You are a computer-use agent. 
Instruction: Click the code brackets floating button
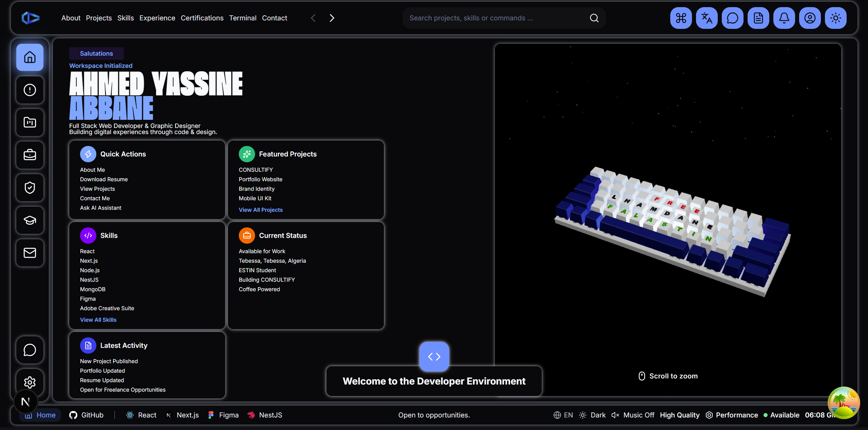[x=434, y=357]
